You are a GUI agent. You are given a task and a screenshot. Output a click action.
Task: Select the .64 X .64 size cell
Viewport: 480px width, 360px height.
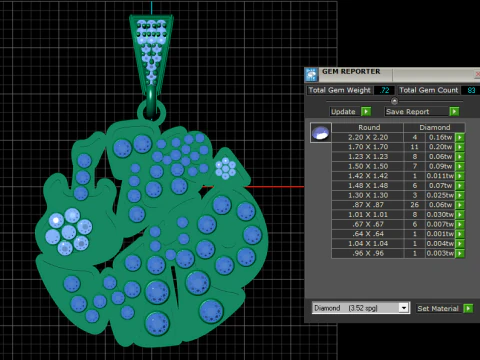(368, 234)
